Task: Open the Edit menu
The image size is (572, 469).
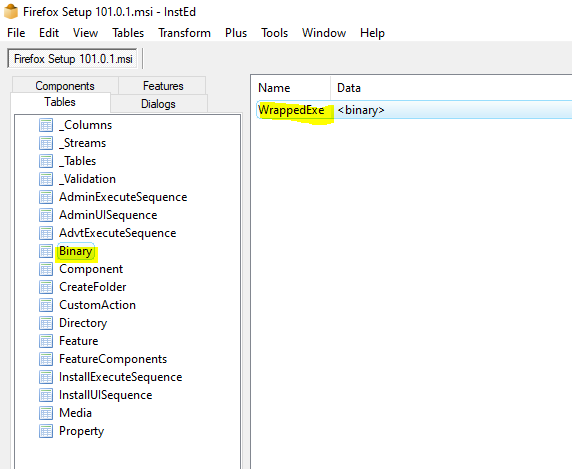Action: pos(49,33)
